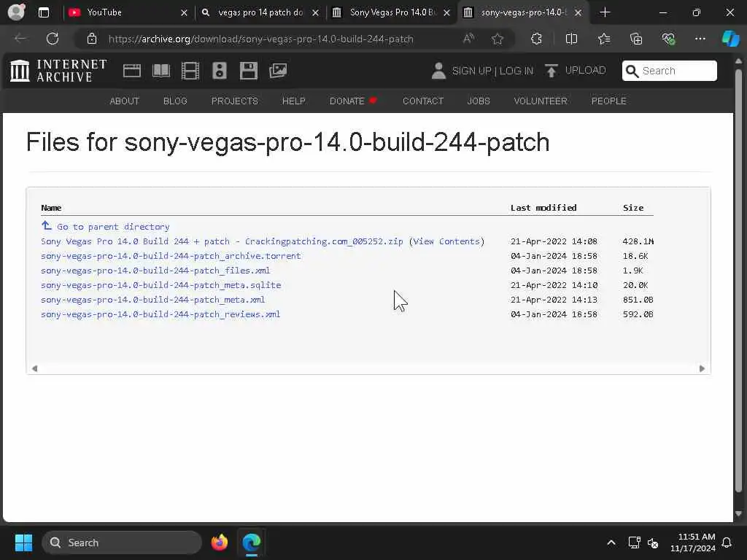Click View Contents link for zip

point(446,241)
